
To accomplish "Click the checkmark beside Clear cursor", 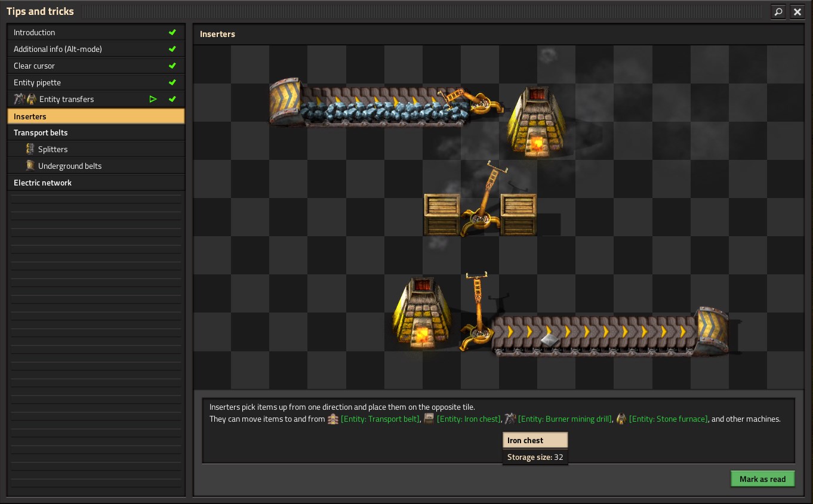I will (173, 66).
